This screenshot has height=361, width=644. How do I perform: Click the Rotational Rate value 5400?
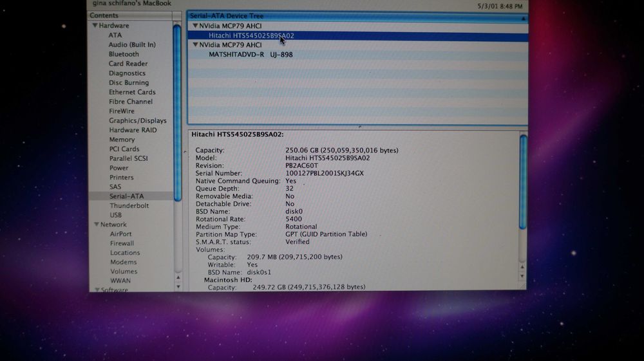(294, 219)
